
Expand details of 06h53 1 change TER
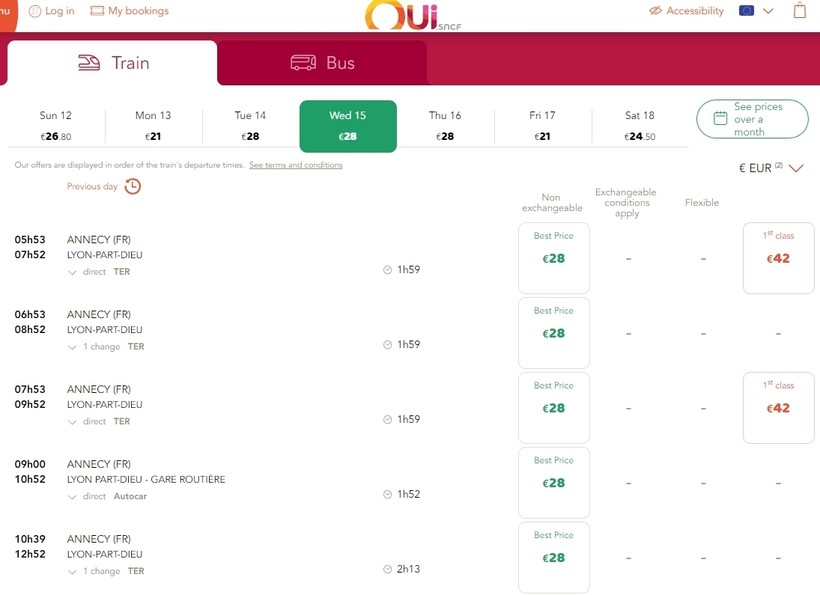[72, 347]
